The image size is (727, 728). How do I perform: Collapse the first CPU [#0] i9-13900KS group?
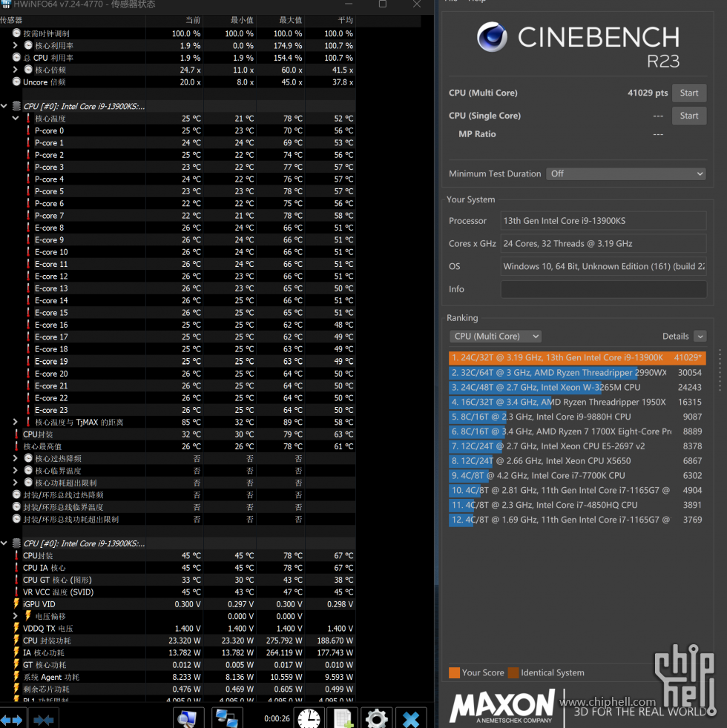(4, 106)
